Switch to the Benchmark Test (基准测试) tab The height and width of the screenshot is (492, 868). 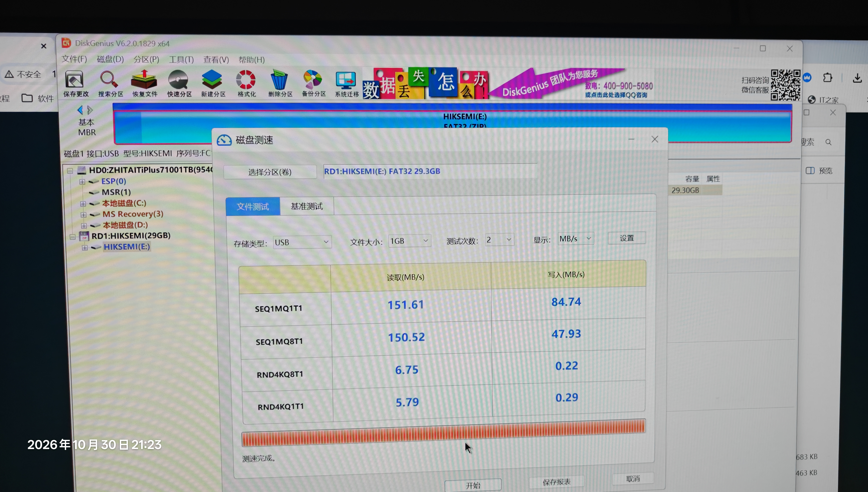pyautogui.click(x=307, y=206)
